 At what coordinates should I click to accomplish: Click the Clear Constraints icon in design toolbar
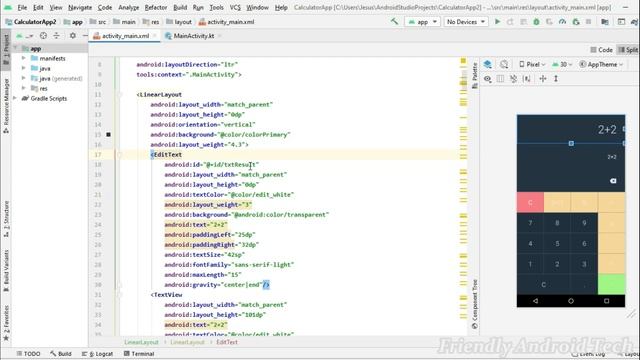[513, 79]
